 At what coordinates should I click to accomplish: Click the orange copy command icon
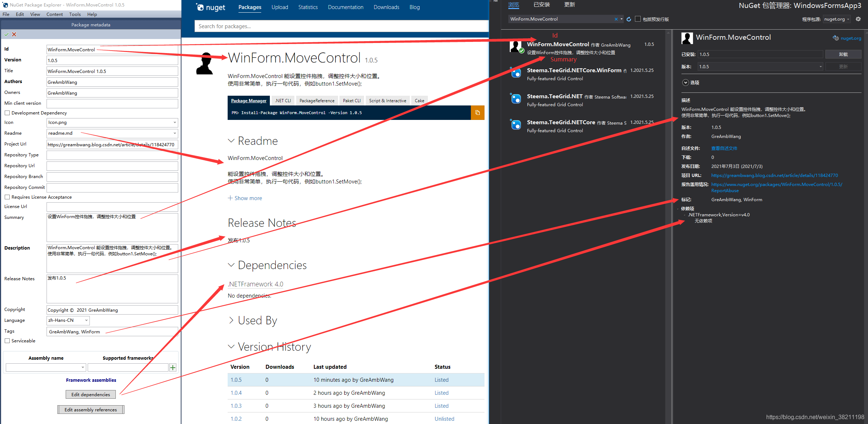[477, 113]
